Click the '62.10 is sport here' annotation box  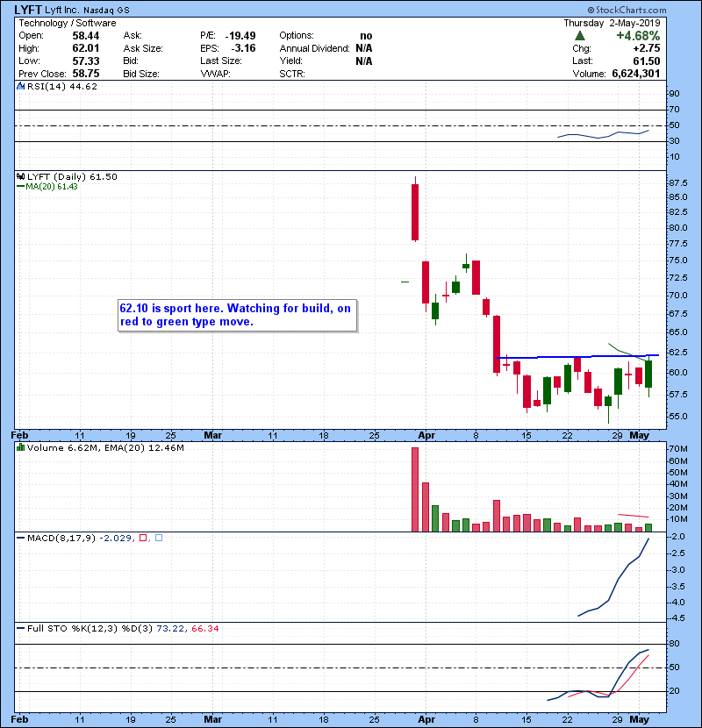point(238,315)
